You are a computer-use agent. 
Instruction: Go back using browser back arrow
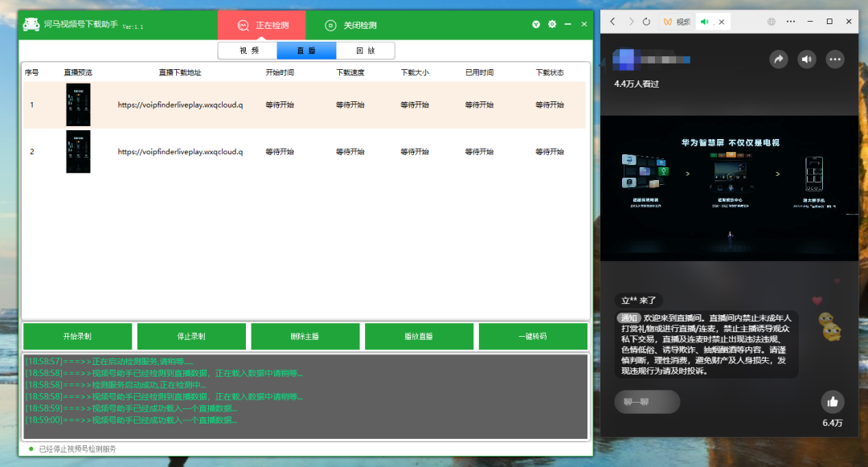click(613, 22)
